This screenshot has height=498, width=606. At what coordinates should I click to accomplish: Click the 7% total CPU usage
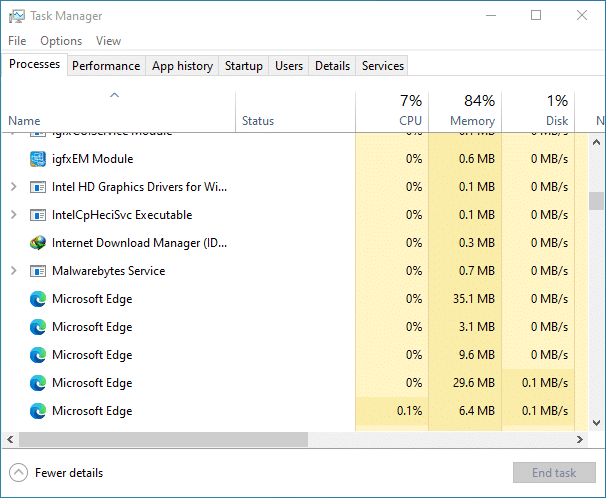[x=411, y=101]
